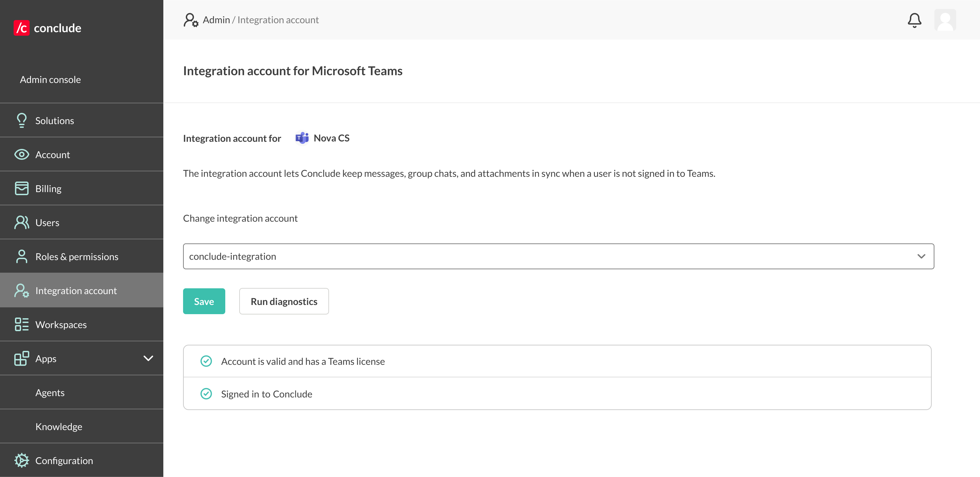
Task: Click the Configuration gear icon
Action: click(22, 461)
